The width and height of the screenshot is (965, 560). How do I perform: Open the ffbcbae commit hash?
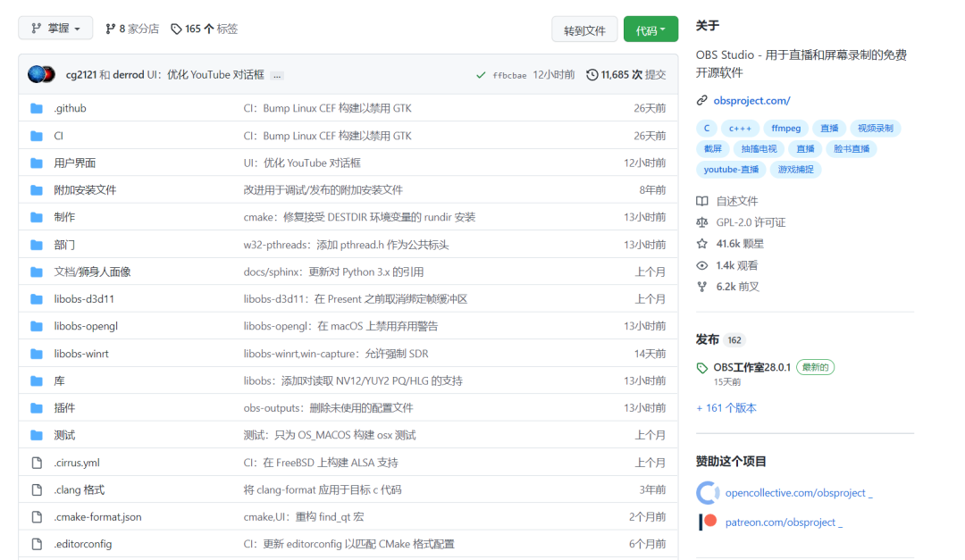tap(509, 75)
